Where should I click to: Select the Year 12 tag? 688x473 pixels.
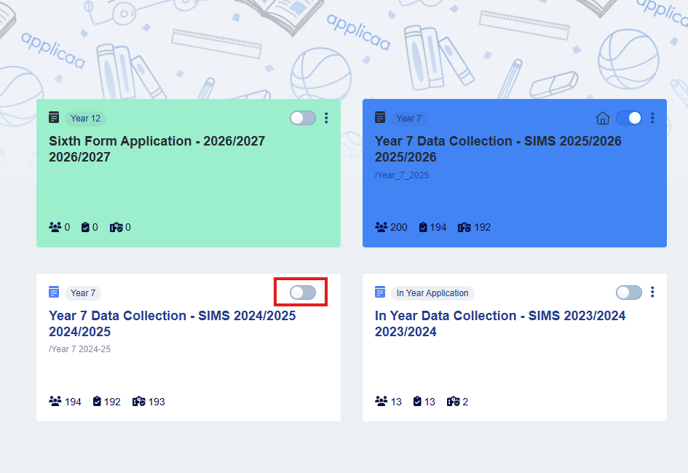(x=86, y=118)
